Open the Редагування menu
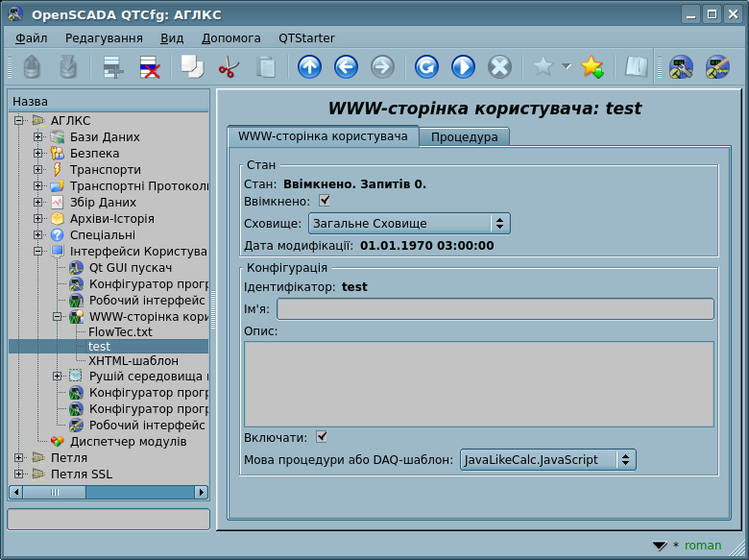Image resolution: width=749 pixels, height=560 pixels. pyautogui.click(x=104, y=37)
